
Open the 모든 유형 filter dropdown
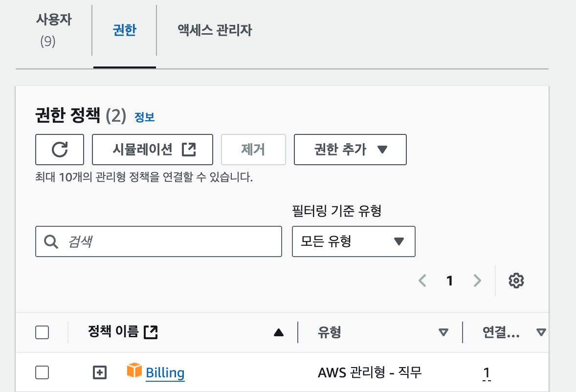tap(354, 241)
